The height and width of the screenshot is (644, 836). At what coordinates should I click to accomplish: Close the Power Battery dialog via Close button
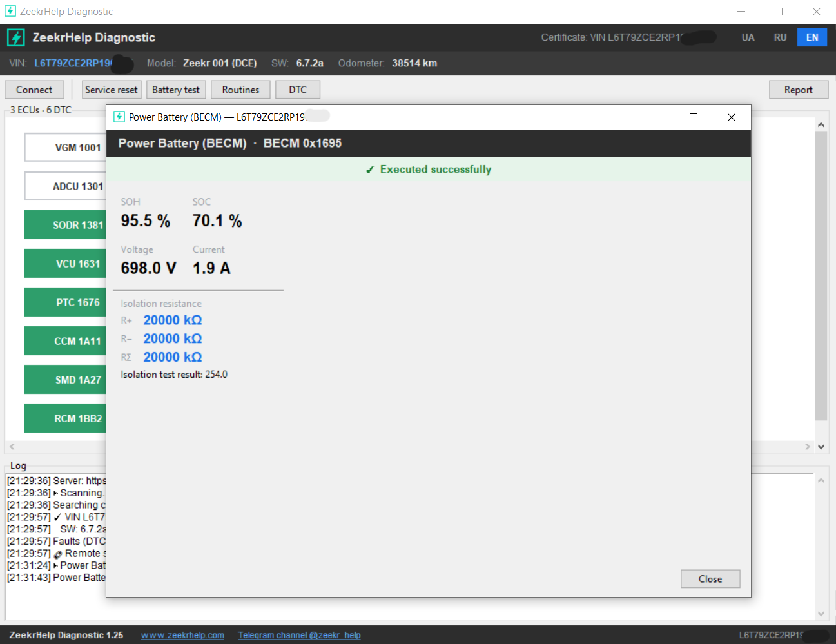pos(710,579)
